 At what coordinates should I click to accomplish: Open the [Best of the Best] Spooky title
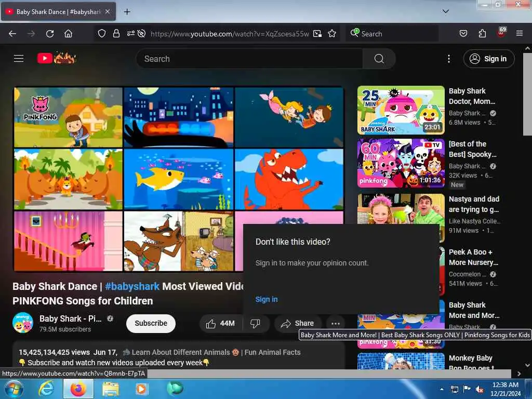click(x=472, y=149)
